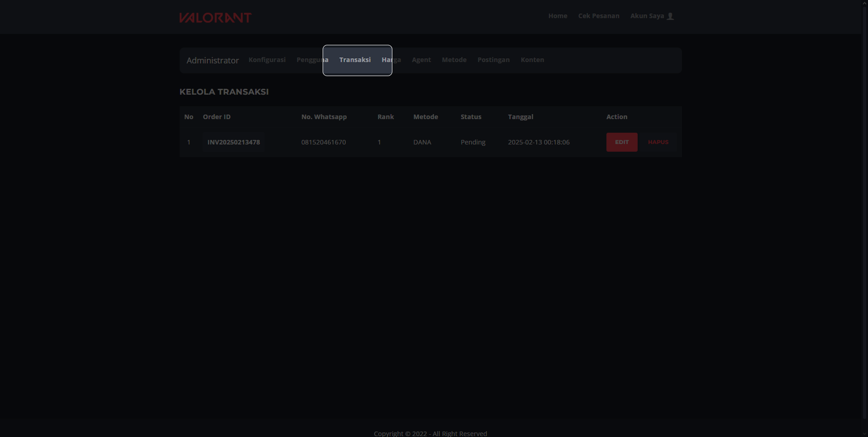Click the Valorant logo
Screen dimensions: 868x437
[x=215, y=18]
